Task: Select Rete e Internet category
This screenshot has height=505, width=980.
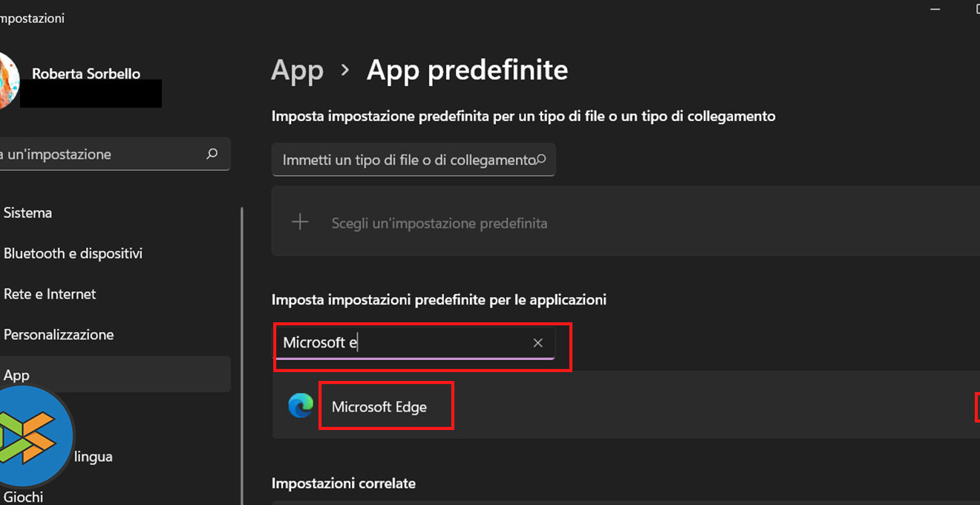Action: [50, 294]
